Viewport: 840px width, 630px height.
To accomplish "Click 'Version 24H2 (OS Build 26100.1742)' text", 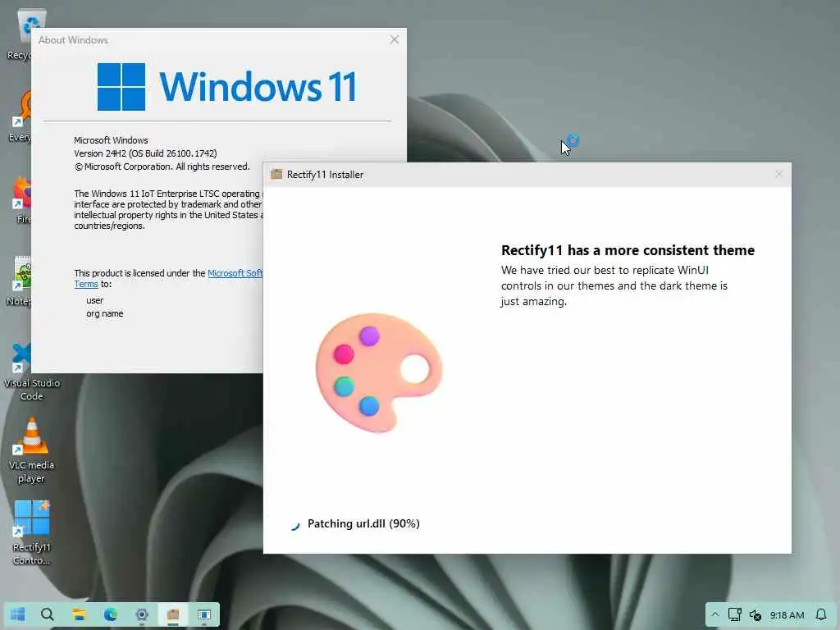I will [145, 153].
